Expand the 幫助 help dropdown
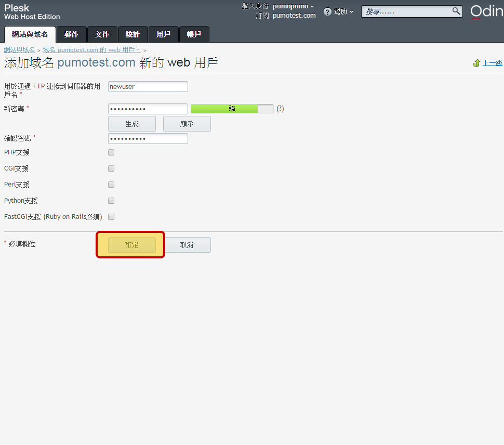The image size is (504, 445). pos(343,12)
